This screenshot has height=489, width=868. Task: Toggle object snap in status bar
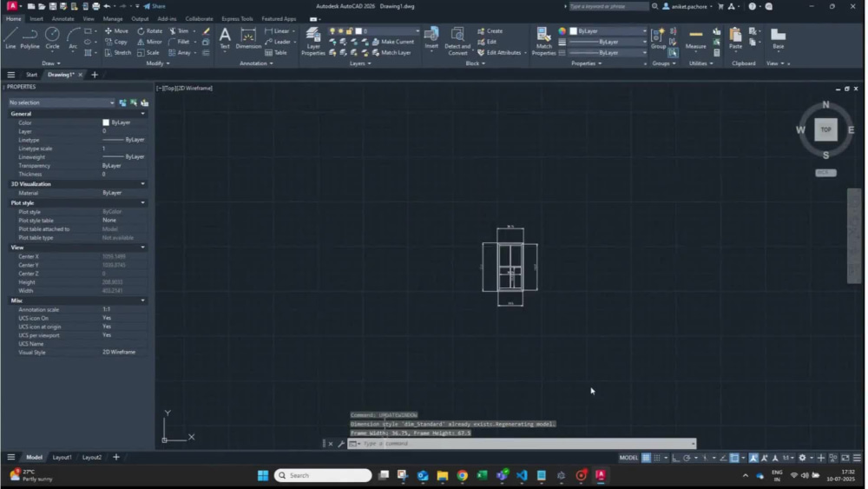point(734,458)
